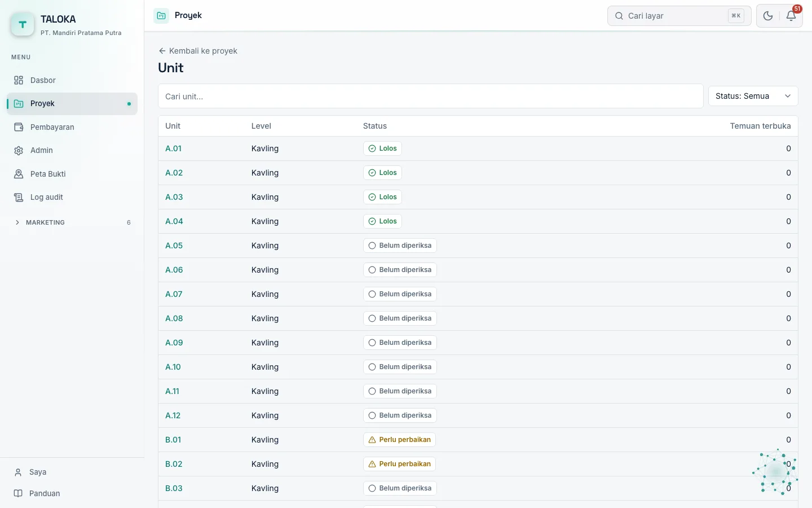Click Perlu perbaikan badge in B.02 row
Image resolution: width=812 pixels, height=508 pixels.
coord(399,464)
